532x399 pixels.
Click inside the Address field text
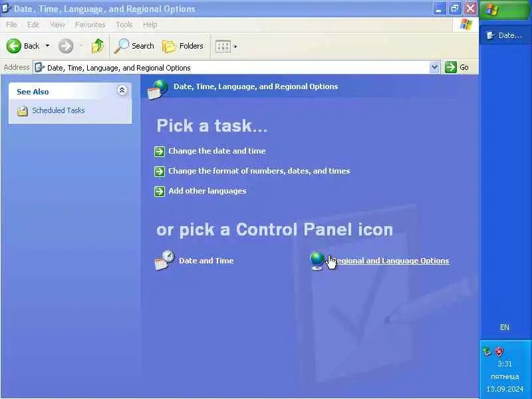coord(119,68)
